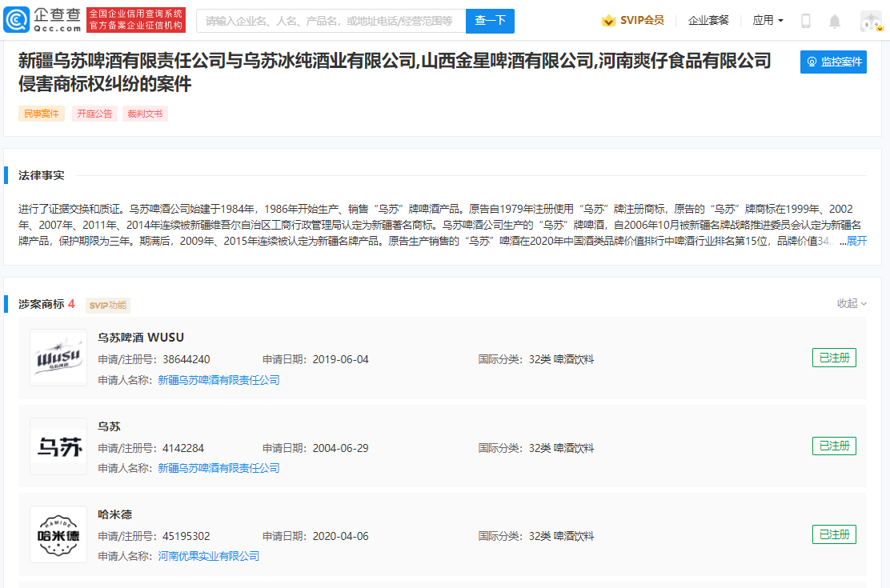Open the mobile app phone icon
The height and width of the screenshot is (588, 890).
(805, 21)
